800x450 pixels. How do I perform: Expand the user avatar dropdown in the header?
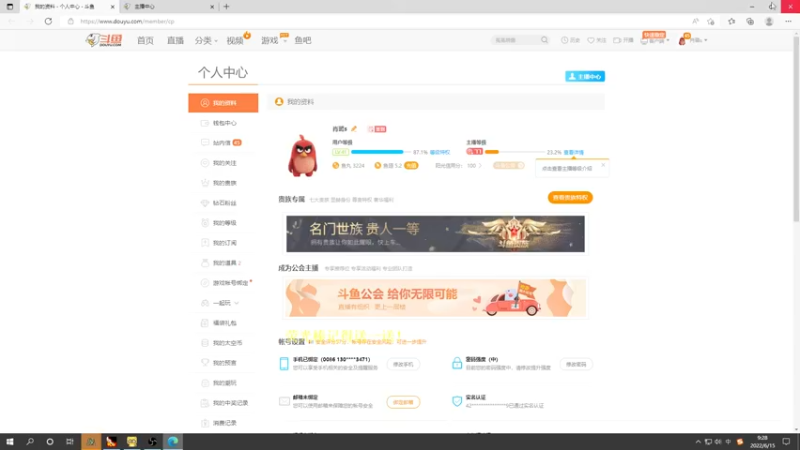(693, 40)
